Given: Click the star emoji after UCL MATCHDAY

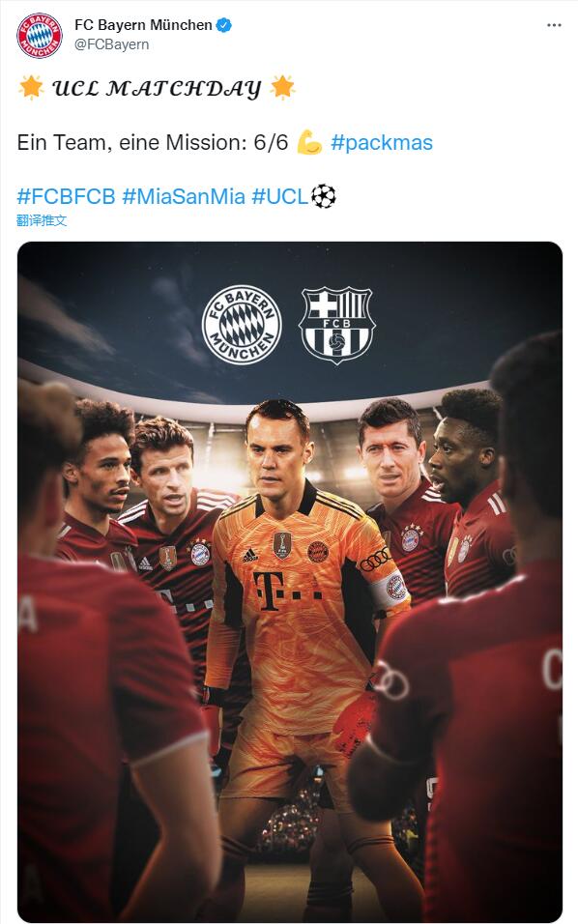Looking at the screenshot, I should 282,87.
